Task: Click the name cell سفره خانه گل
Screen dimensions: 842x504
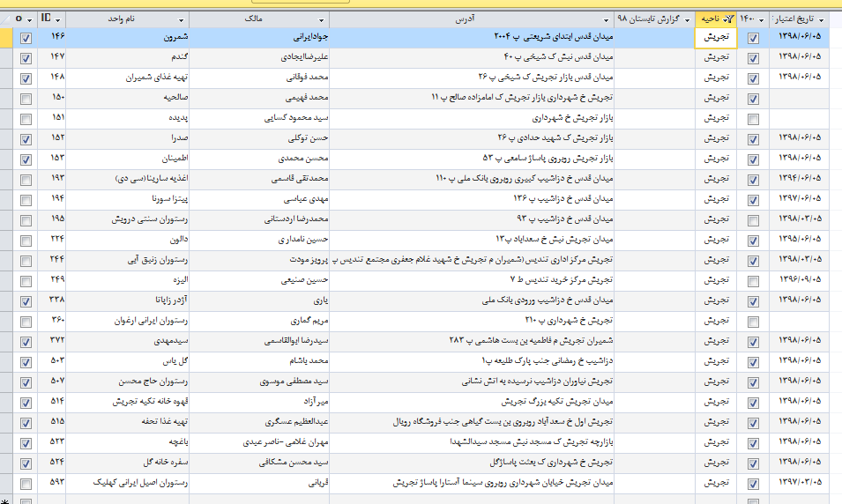Action: [127, 463]
